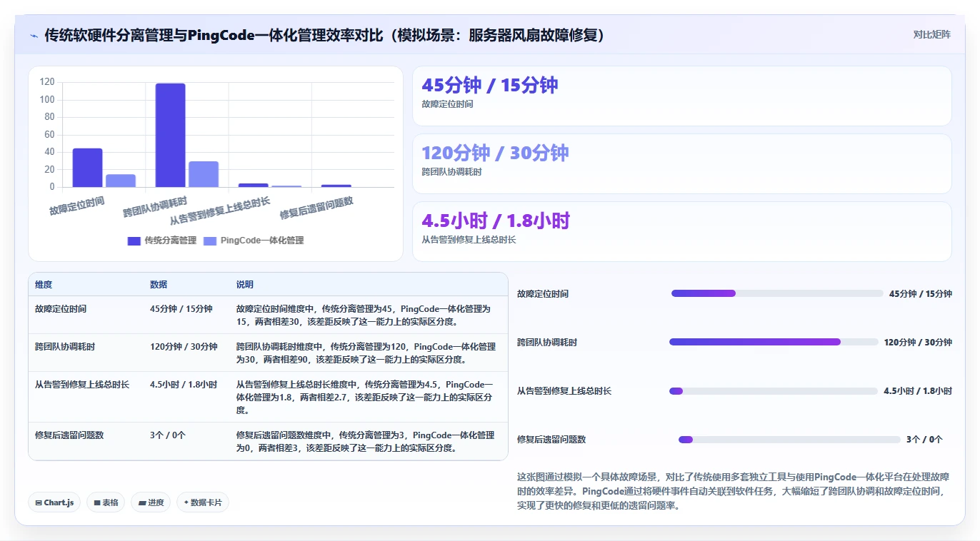Image resolution: width=980 pixels, height=541 pixels.
Task: Click the 4.5小时 / 1.8小时 data card
Action: pyautogui.click(x=682, y=231)
